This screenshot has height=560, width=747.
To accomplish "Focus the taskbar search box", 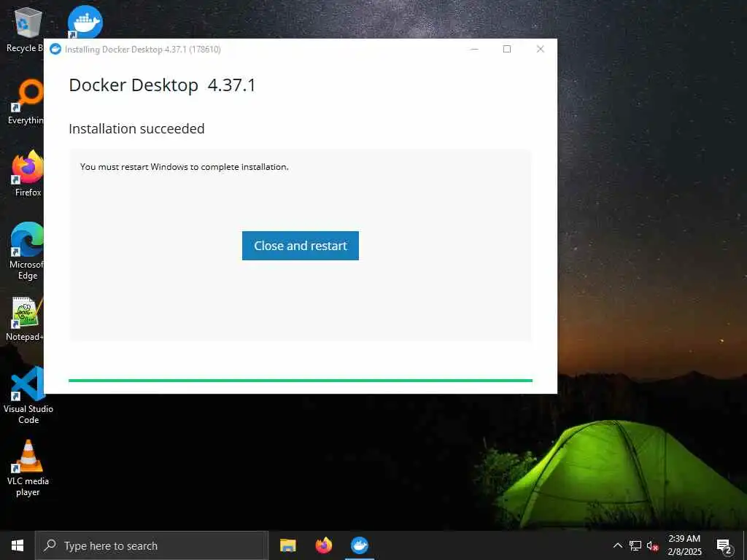I will pyautogui.click(x=152, y=545).
